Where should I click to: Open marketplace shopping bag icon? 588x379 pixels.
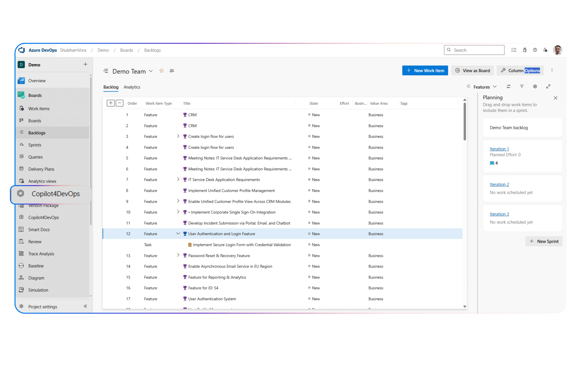[x=524, y=50]
